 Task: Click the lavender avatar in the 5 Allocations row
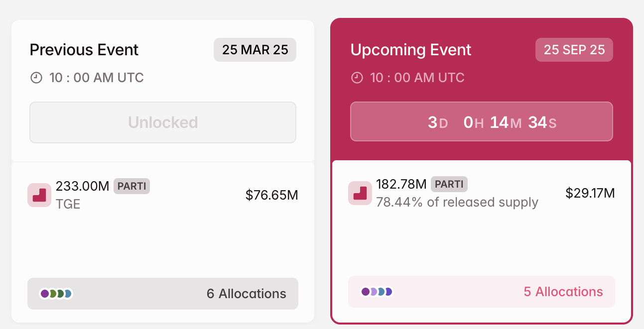click(x=373, y=292)
